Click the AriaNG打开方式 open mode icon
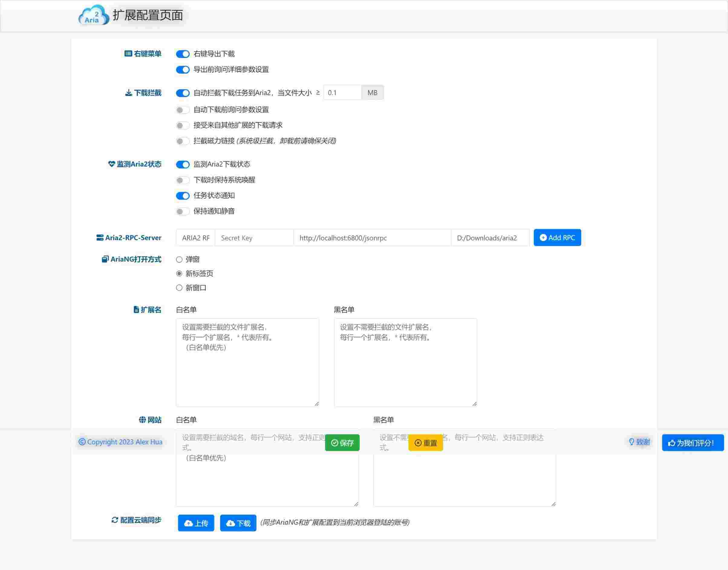The height and width of the screenshot is (570, 728). click(x=105, y=259)
